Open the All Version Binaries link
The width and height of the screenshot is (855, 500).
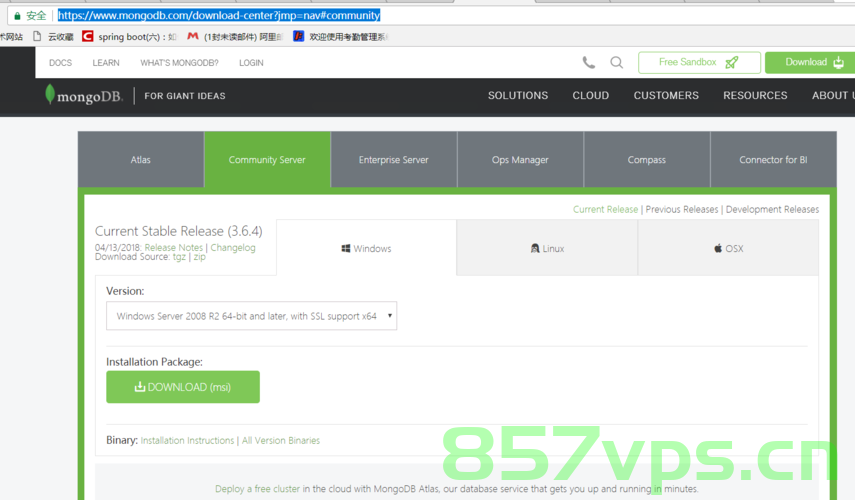pos(281,440)
